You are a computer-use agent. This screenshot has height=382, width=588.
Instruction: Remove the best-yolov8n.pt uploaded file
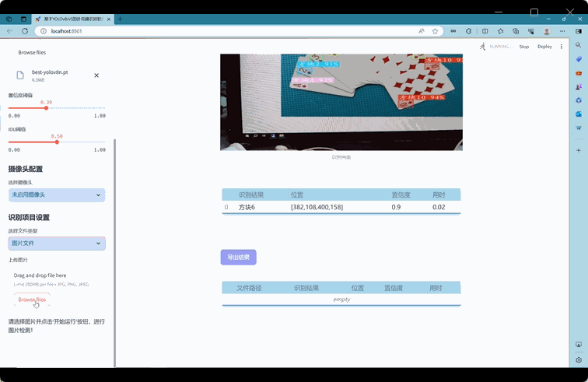(96, 75)
